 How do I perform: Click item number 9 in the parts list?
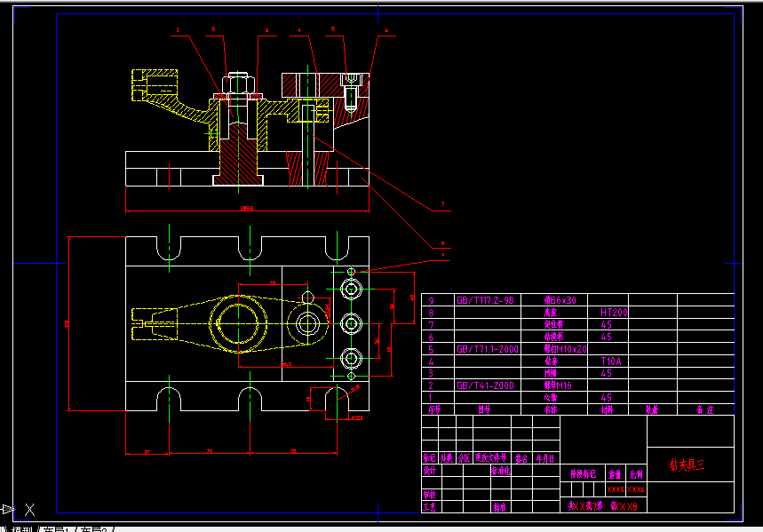431,301
